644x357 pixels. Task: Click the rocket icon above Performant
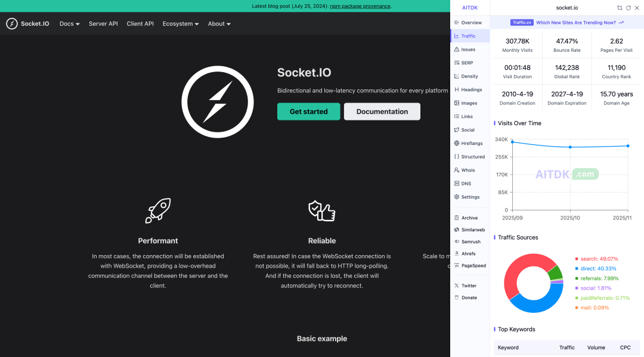pyautogui.click(x=158, y=210)
